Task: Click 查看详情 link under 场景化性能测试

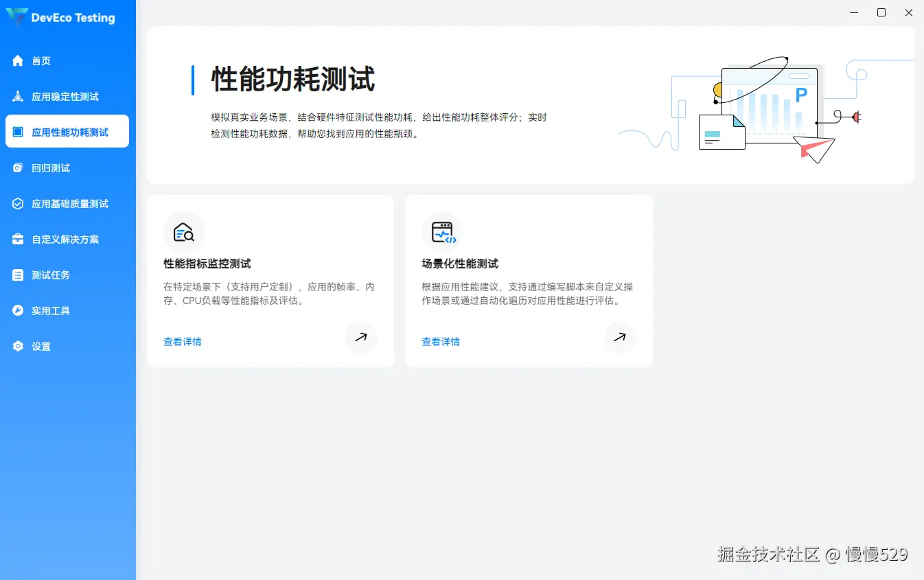Action: coord(441,342)
